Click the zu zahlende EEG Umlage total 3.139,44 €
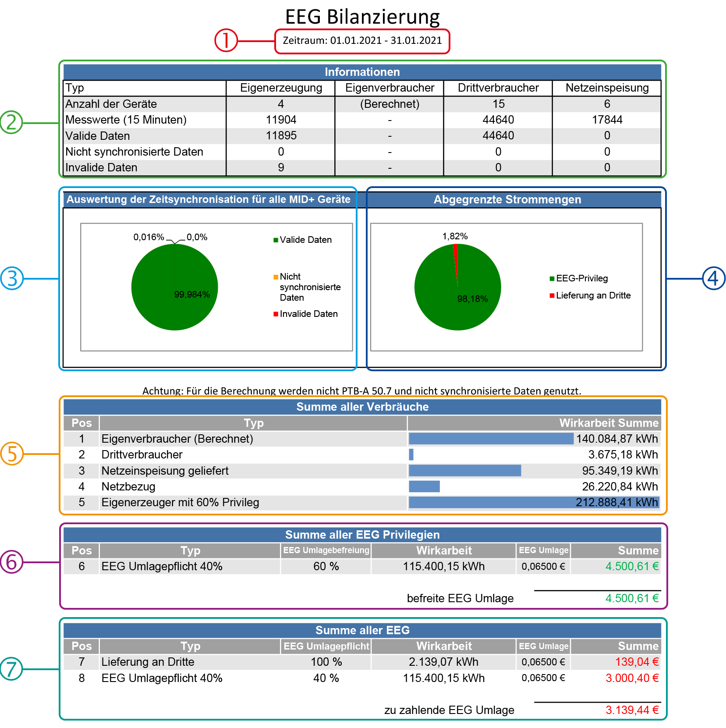 tap(631, 710)
